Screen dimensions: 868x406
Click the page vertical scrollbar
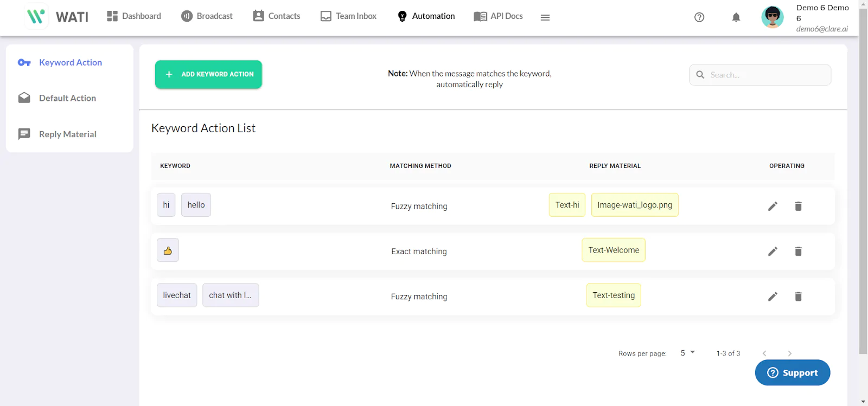coord(863,182)
